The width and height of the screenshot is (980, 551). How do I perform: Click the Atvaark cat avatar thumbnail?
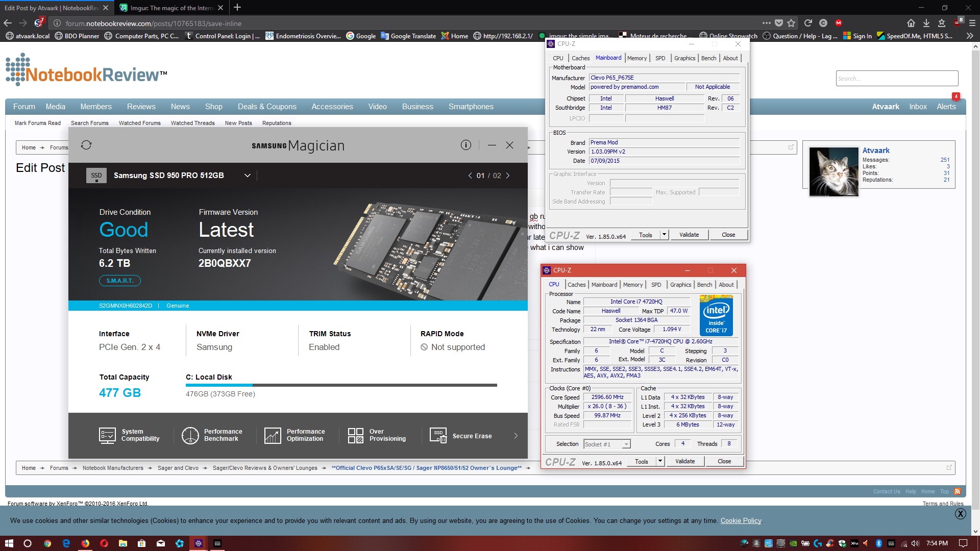[834, 172]
